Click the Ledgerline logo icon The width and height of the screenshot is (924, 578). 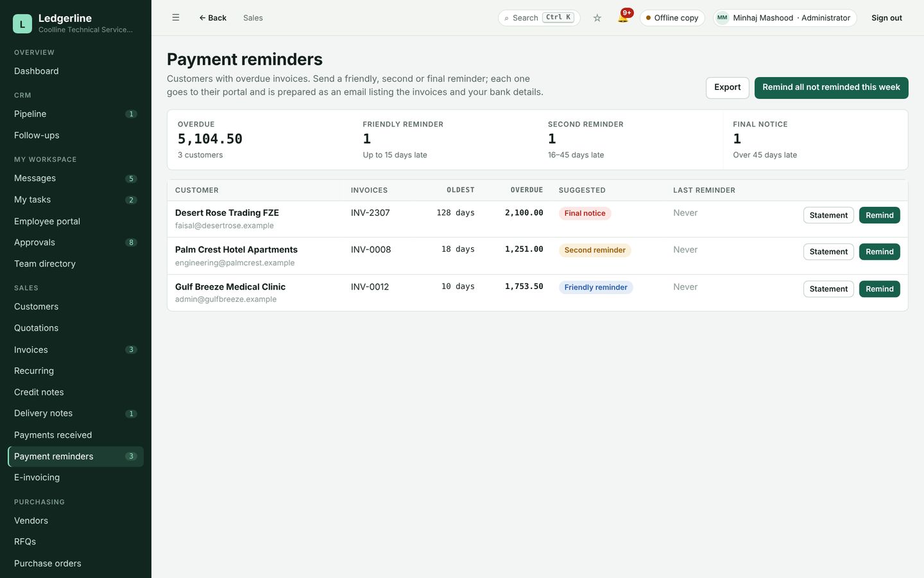point(22,24)
